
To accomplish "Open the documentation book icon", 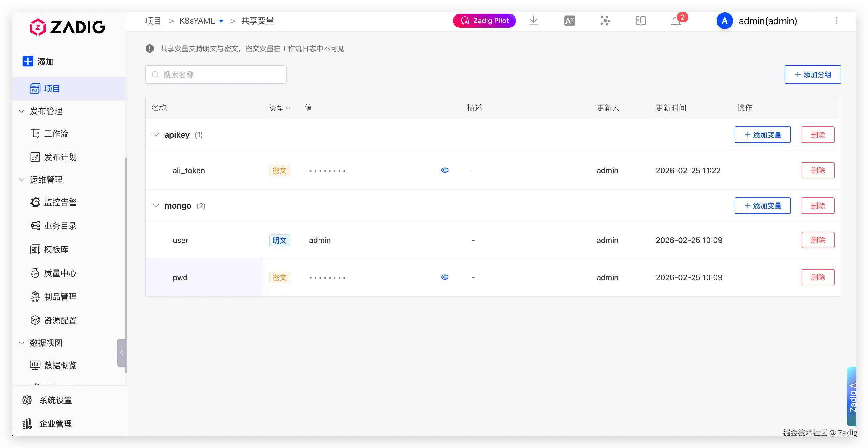I will click(x=641, y=21).
